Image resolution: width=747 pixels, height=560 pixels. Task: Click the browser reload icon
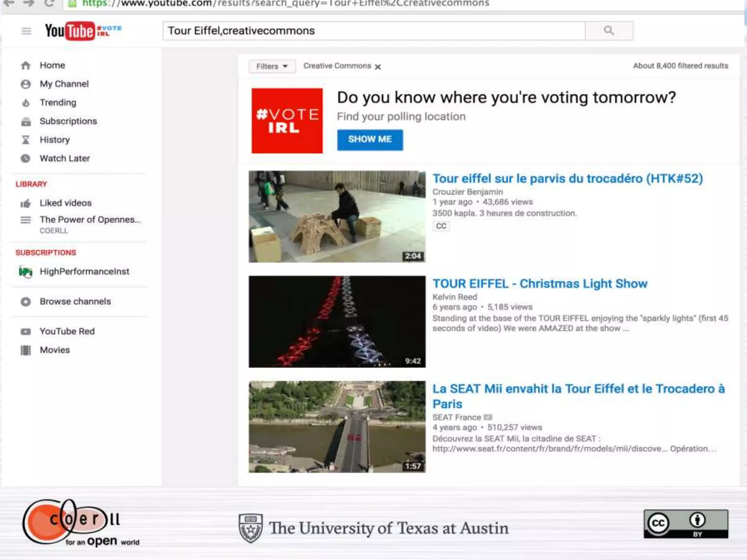coord(49,4)
